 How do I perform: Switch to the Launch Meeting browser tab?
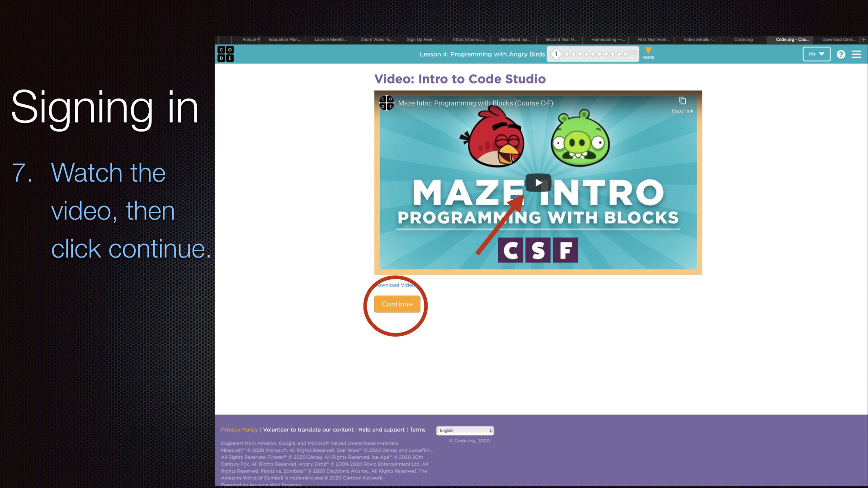[x=330, y=40]
